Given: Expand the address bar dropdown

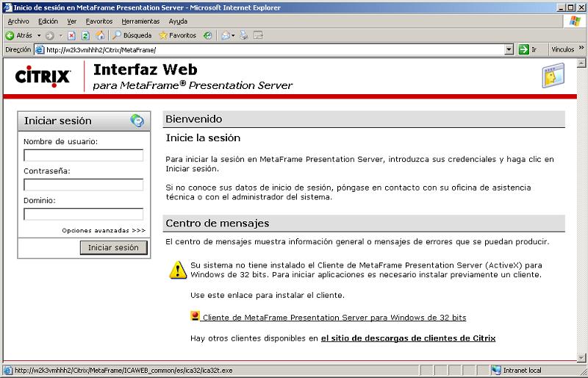Looking at the screenshot, I should [x=509, y=50].
